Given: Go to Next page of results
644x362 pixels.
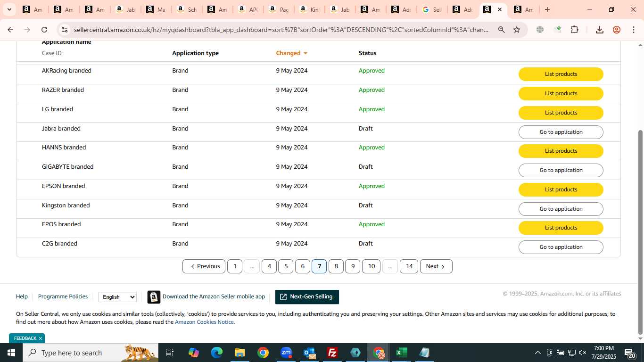Looking at the screenshot, I should click(x=436, y=266).
